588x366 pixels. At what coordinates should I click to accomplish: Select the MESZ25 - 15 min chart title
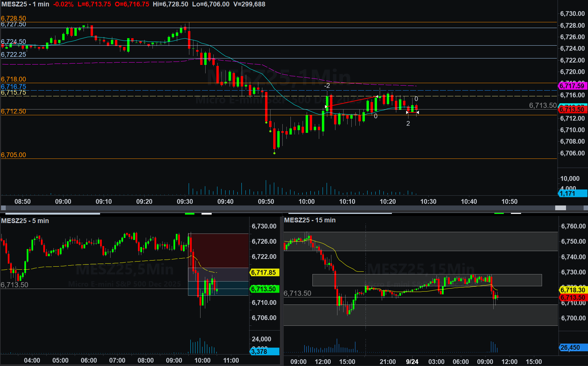tap(310, 220)
